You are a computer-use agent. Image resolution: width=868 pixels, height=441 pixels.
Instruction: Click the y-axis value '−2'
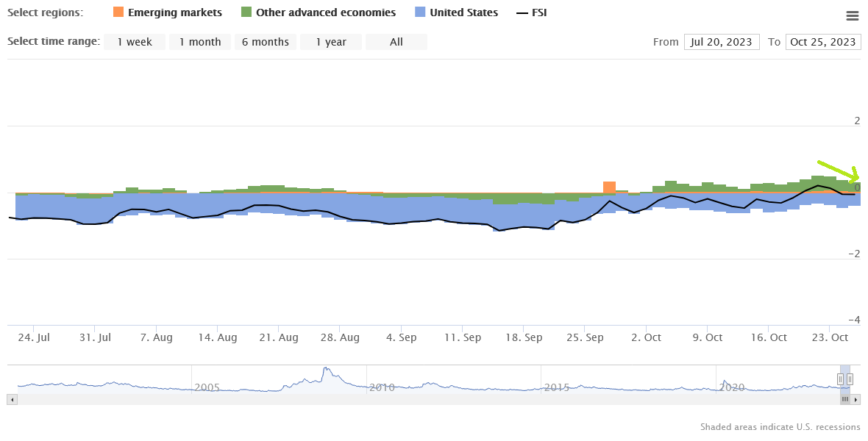pyautogui.click(x=854, y=254)
